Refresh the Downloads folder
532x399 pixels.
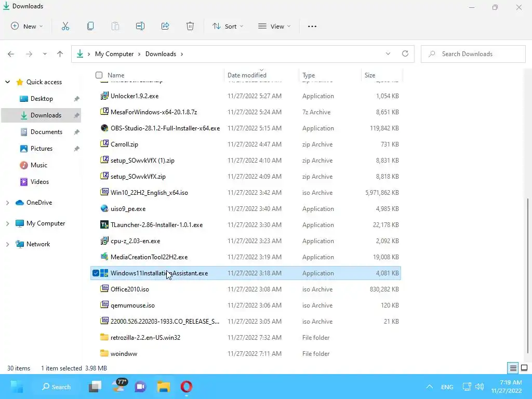click(x=405, y=54)
